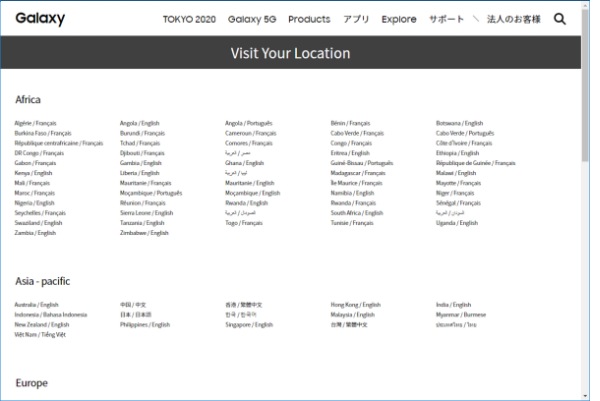Choose Comores / Français

click(249, 143)
